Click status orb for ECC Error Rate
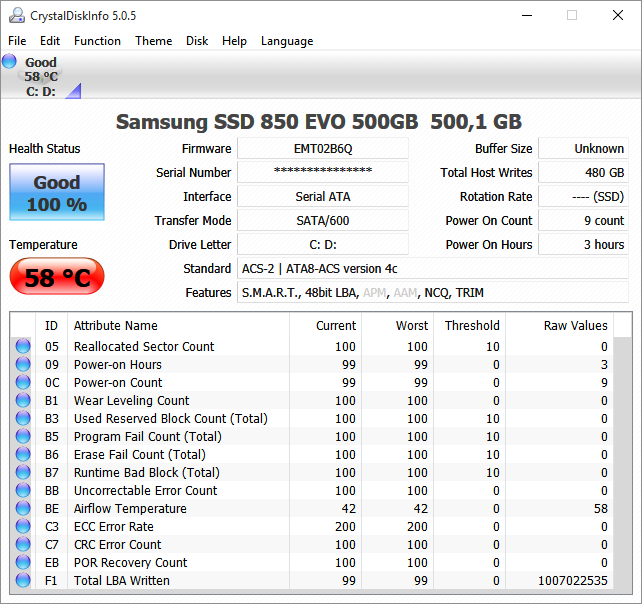642x604 pixels. 23,527
